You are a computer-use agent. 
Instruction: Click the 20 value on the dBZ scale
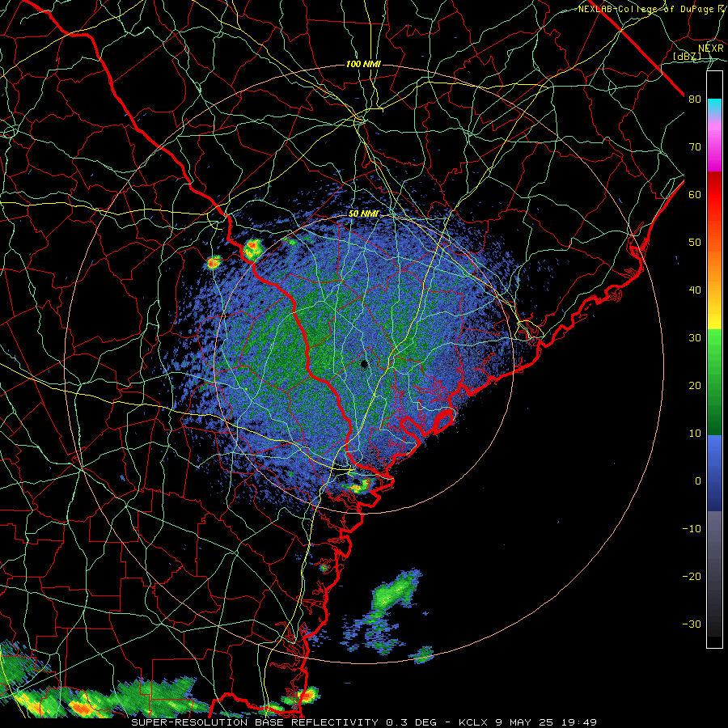tap(695, 385)
